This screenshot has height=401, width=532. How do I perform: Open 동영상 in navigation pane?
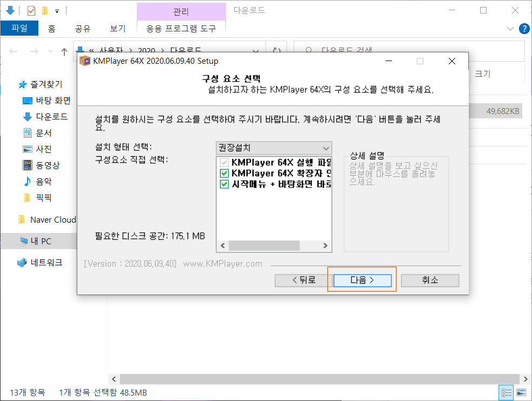pyautogui.click(x=48, y=165)
